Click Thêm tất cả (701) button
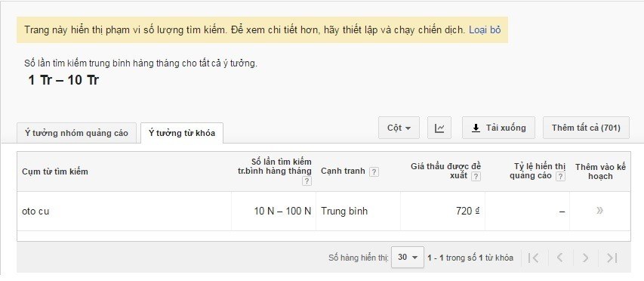This screenshot has height=281, width=644. pyautogui.click(x=586, y=128)
